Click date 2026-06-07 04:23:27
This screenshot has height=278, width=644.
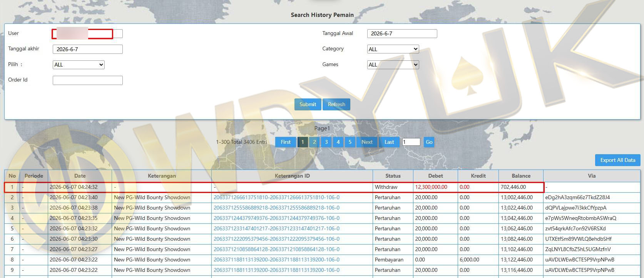74,249
